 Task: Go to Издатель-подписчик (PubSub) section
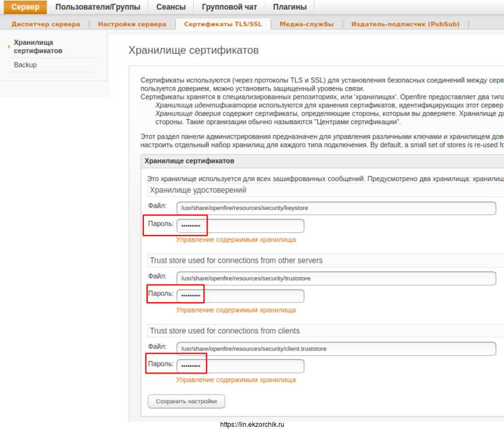405,24
